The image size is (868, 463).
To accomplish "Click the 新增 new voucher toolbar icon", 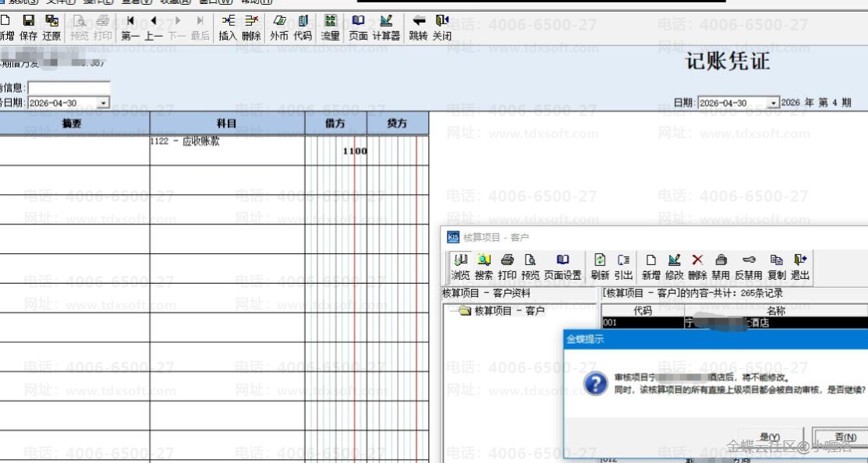I will click(7, 27).
